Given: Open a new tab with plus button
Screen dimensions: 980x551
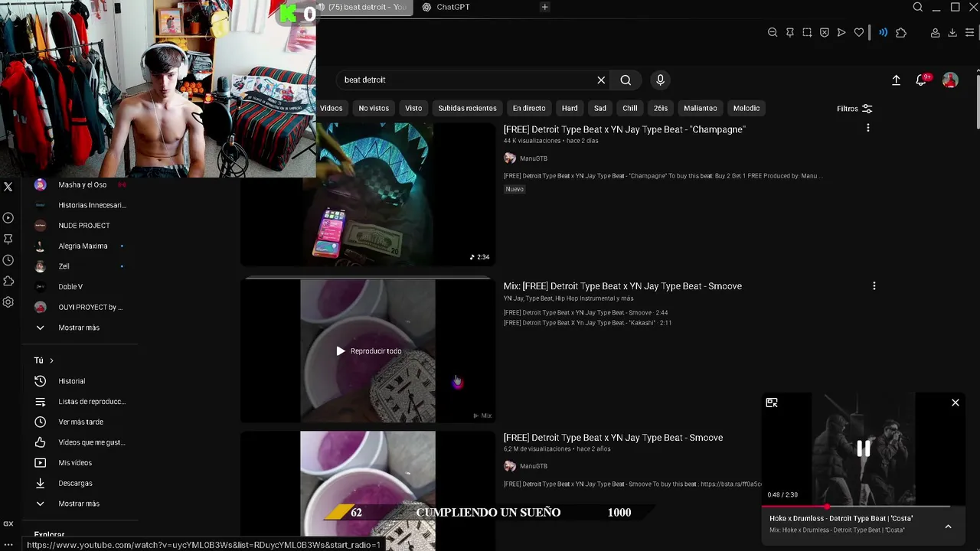Looking at the screenshot, I should (544, 7).
